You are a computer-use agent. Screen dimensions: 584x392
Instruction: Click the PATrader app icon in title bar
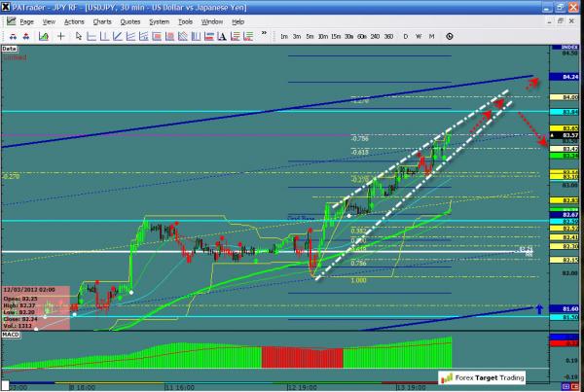coord(8,7)
